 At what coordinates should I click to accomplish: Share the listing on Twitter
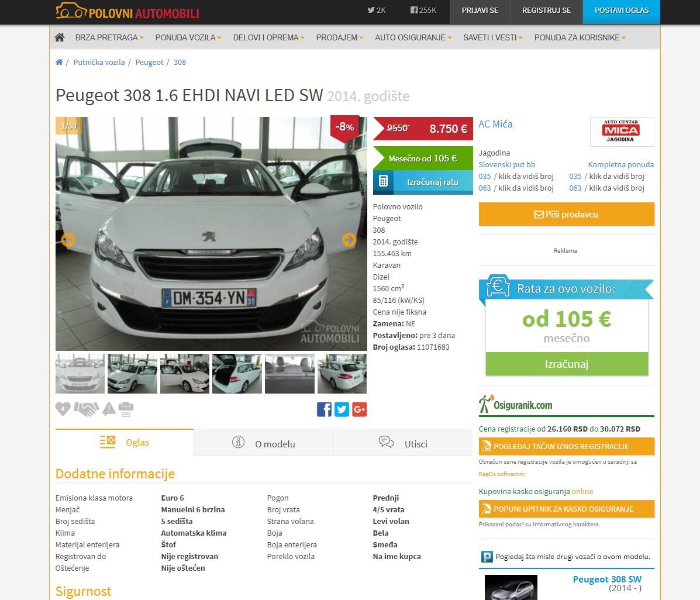342,409
